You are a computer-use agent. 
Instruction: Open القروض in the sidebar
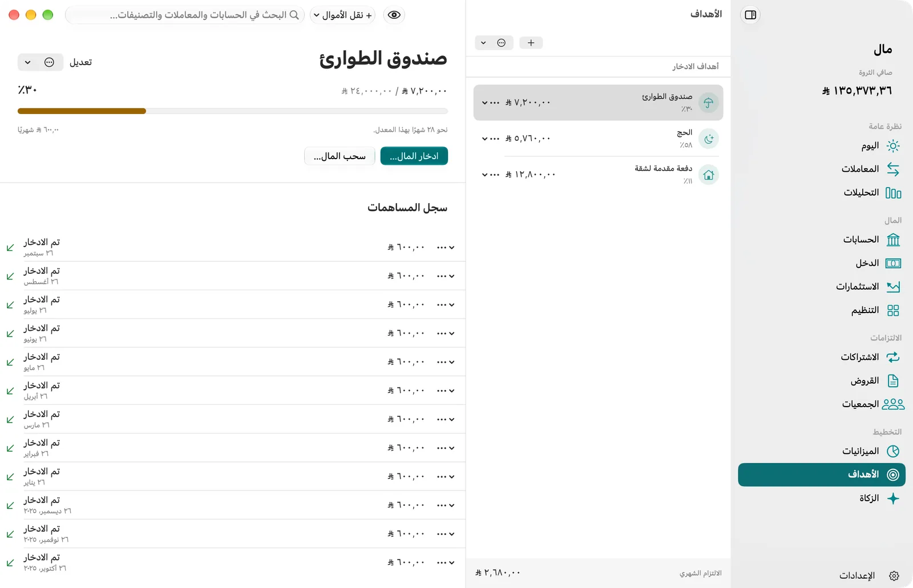[822, 381]
